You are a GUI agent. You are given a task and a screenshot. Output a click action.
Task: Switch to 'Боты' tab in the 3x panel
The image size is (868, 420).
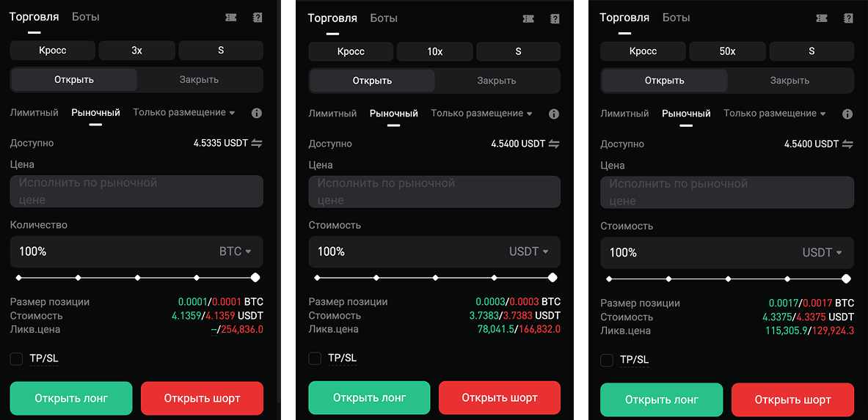[86, 17]
